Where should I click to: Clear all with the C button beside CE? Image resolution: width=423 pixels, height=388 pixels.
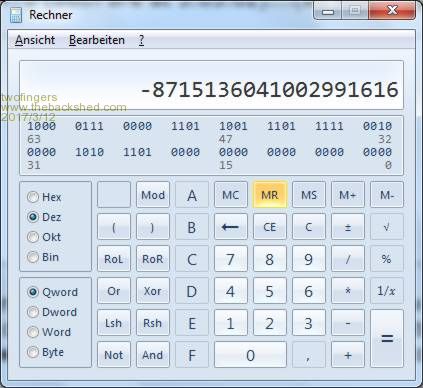pyautogui.click(x=309, y=227)
